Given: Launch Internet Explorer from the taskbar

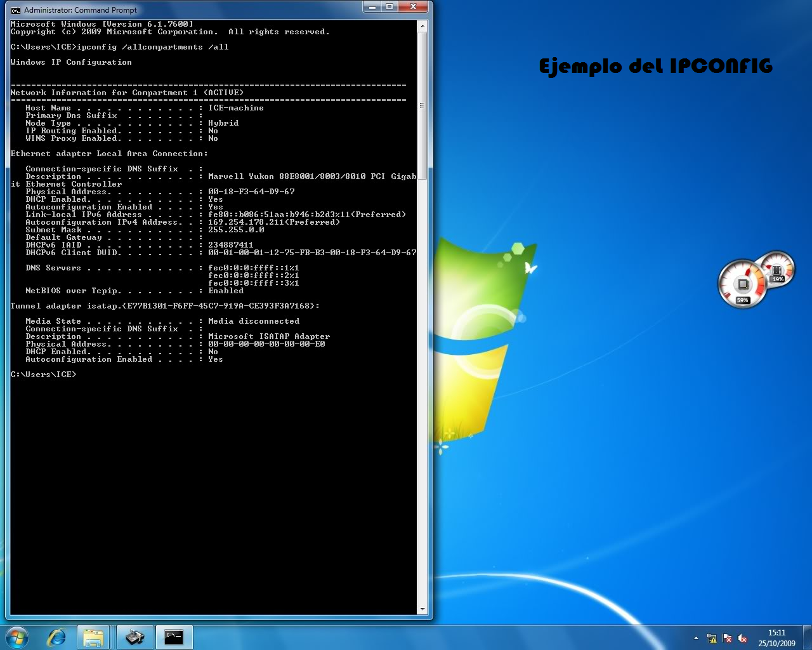Looking at the screenshot, I should pyautogui.click(x=56, y=637).
